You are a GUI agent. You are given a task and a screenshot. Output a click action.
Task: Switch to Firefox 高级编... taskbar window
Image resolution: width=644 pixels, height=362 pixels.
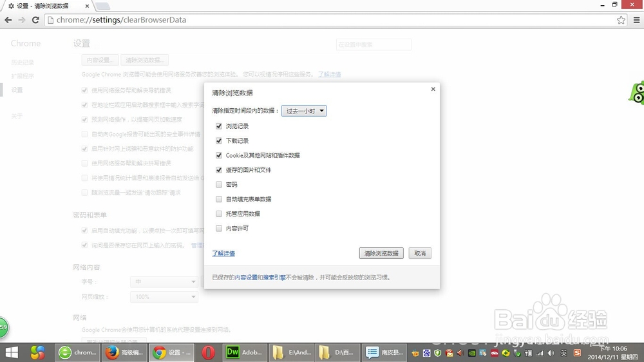pyautogui.click(x=124, y=352)
